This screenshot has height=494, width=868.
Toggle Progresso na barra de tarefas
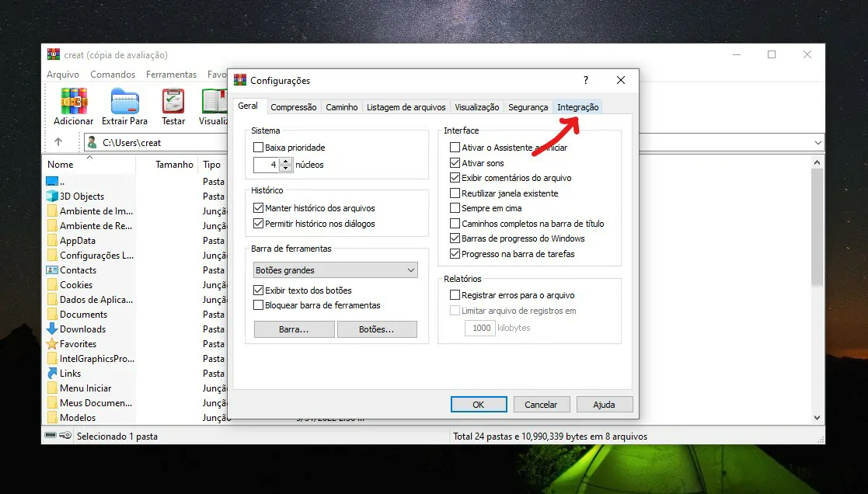(x=455, y=254)
